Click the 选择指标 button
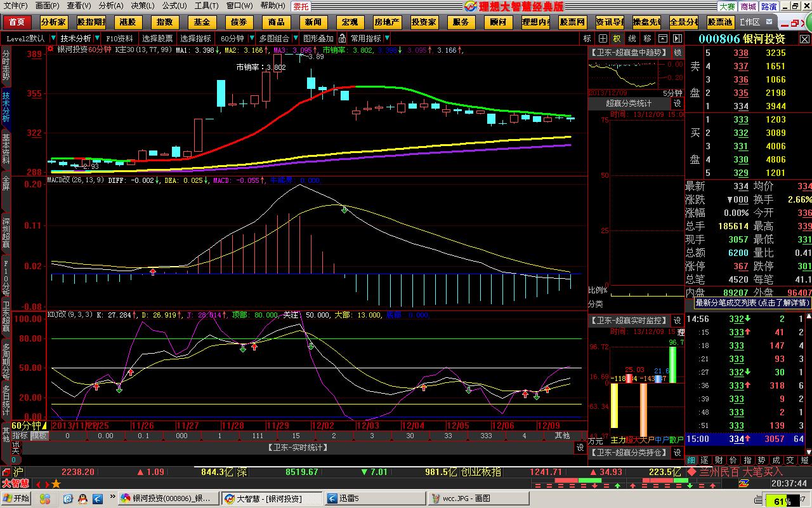 point(195,38)
